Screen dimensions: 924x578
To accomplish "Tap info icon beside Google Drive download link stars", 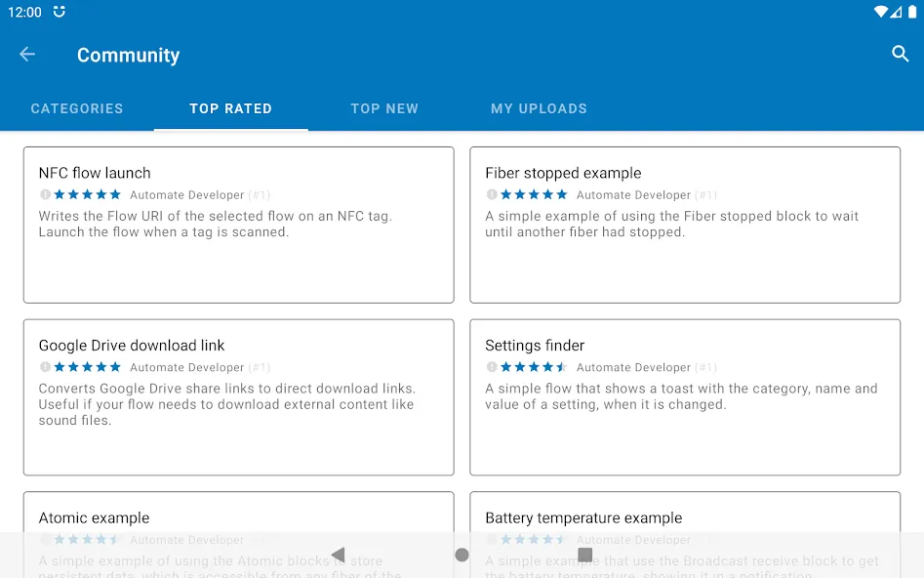I will click(45, 367).
